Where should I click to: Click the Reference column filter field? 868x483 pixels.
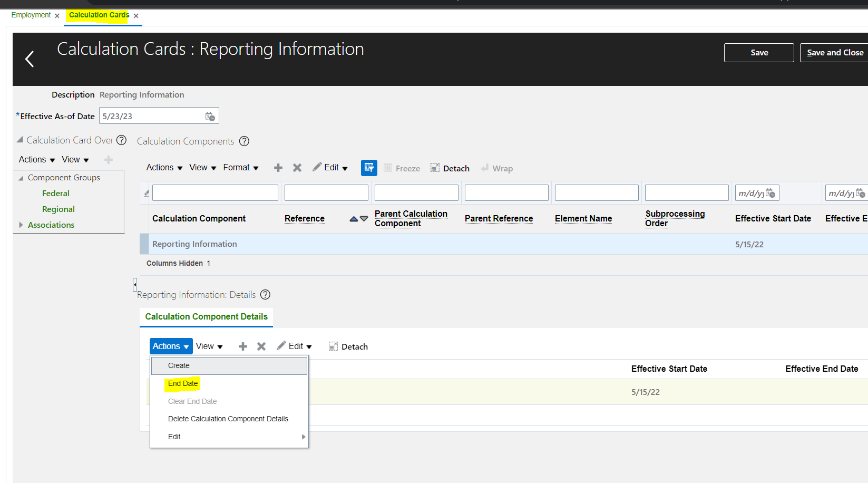coord(326,192)
